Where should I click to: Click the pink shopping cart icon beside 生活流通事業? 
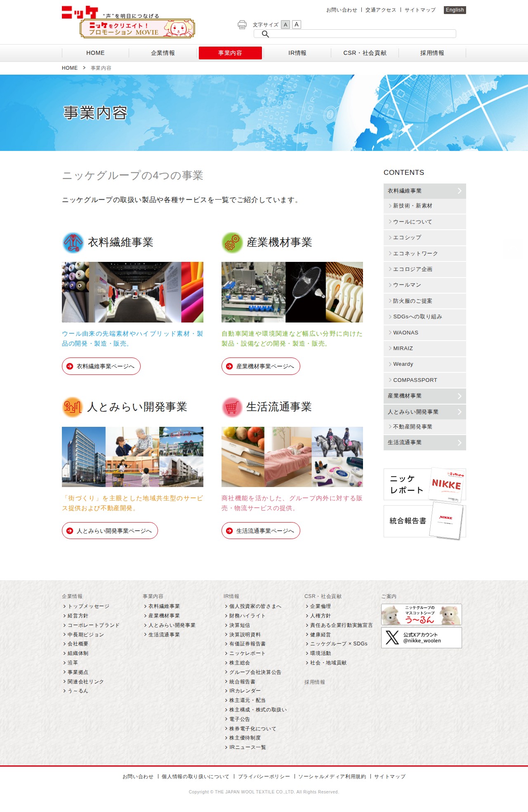coord(232,407)
